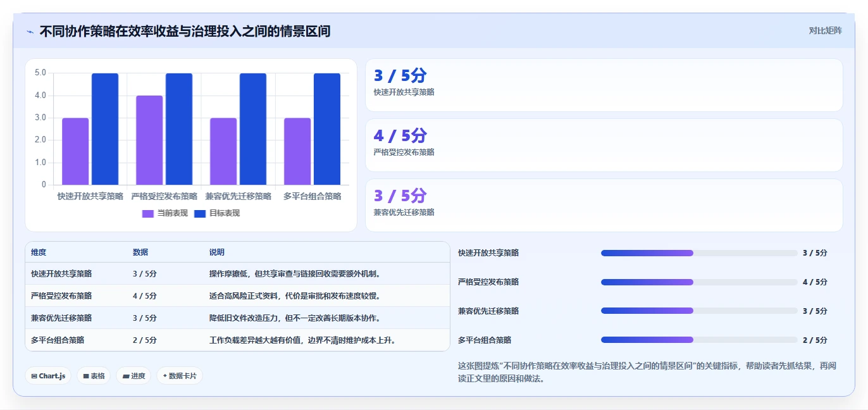This screenshot has height=410, width=868.
Task: Click the 数据 table column header
Action: (140, 252)
